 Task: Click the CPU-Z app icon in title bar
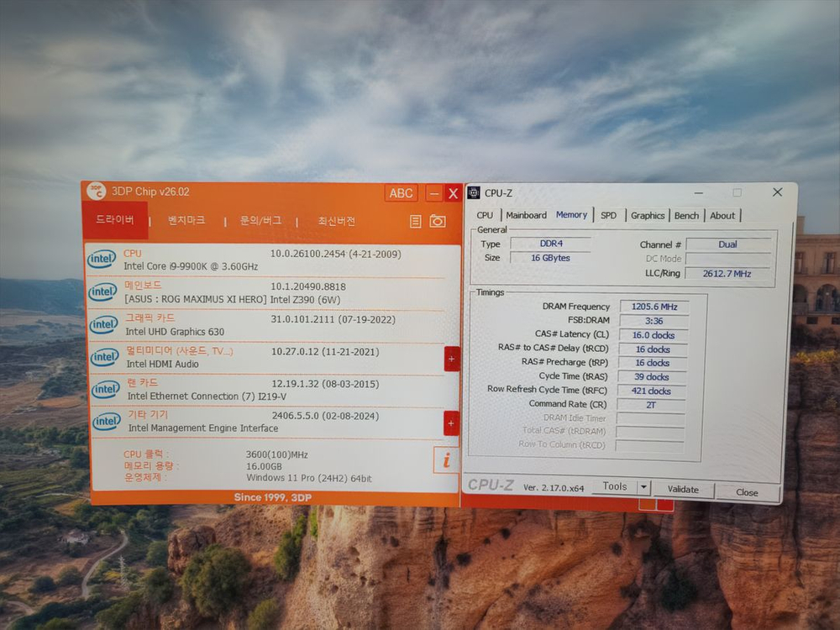pos(474,192)
